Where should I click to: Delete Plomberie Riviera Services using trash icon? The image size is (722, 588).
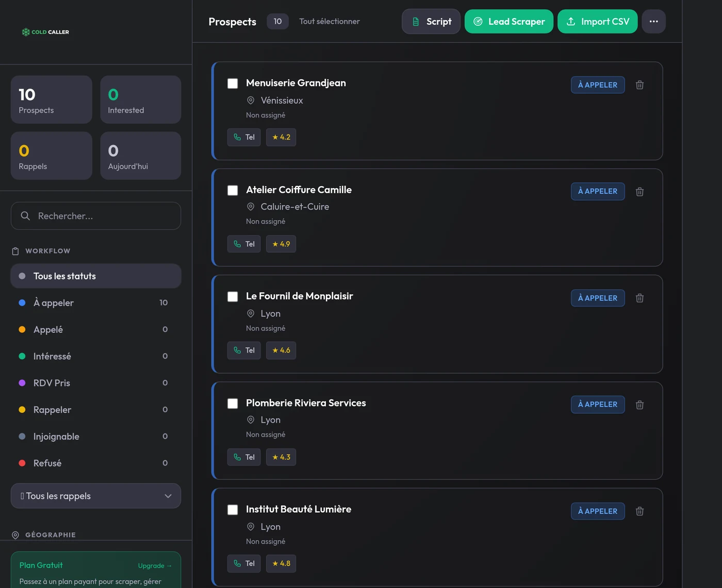[x=639, y=405]
